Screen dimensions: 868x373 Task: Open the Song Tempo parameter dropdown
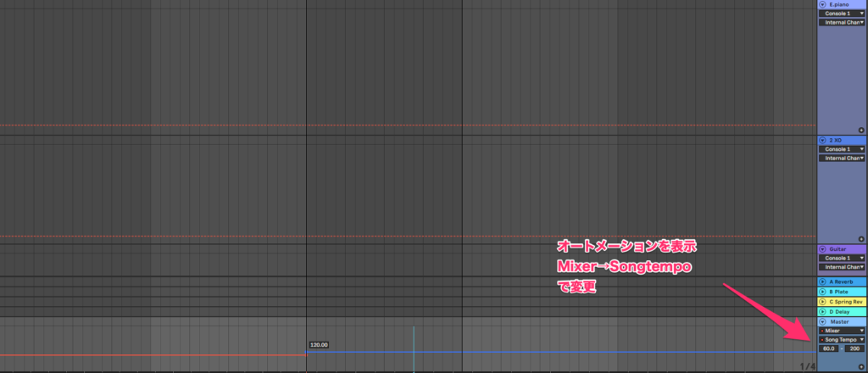click(842, 339)
